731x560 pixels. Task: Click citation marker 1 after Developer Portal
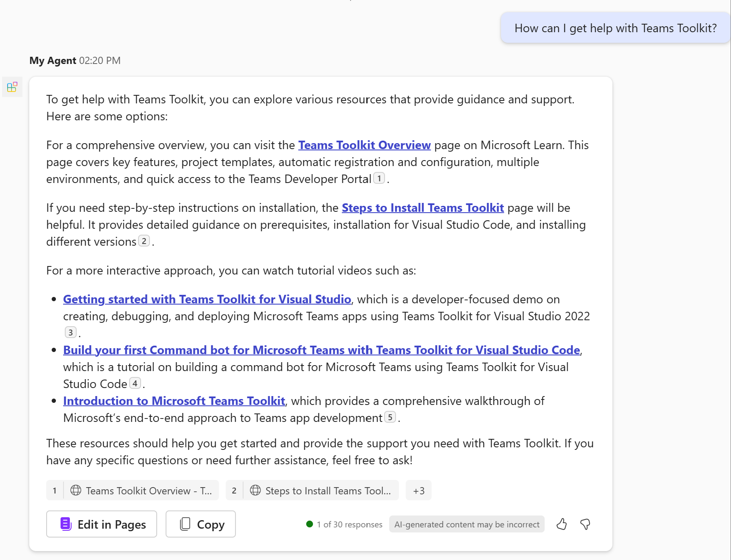pyautogui.click(x=379, y=178)
